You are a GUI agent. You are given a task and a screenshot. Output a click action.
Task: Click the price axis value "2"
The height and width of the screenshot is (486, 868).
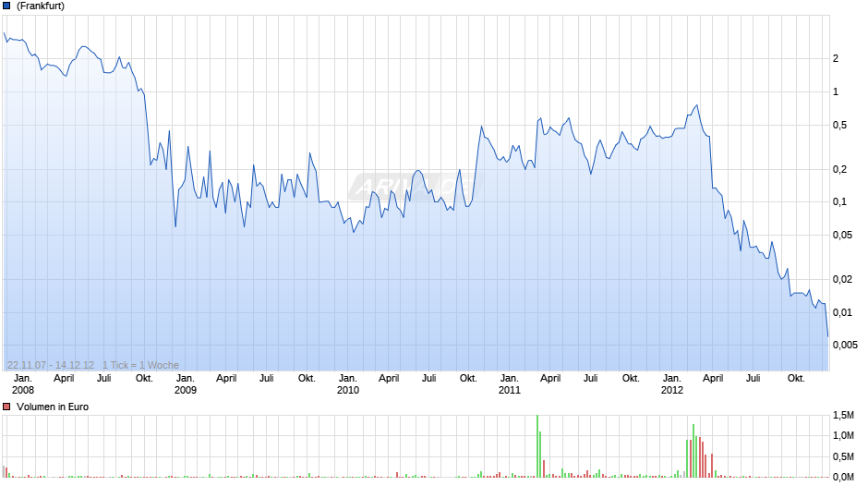click(836, 59)
